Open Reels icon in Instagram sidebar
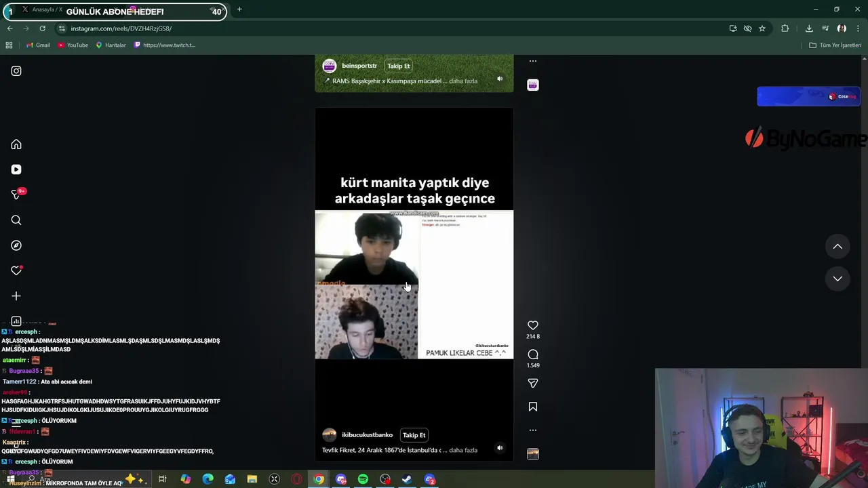The height and width of the screenshot is (488, 868). pos(16,169)
